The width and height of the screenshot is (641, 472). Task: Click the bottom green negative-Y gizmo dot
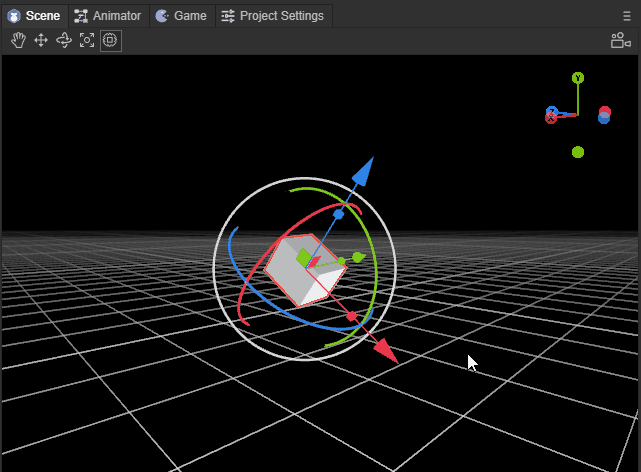coord(578,152)
